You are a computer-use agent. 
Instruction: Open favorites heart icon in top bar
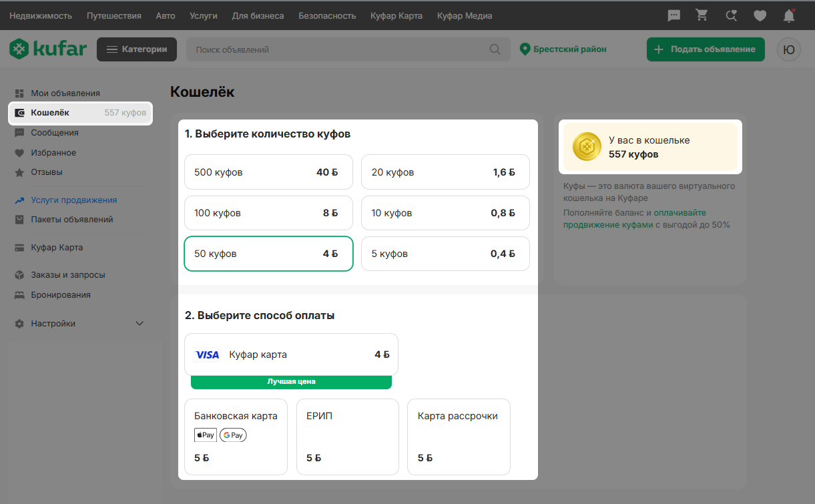[760, 15]
